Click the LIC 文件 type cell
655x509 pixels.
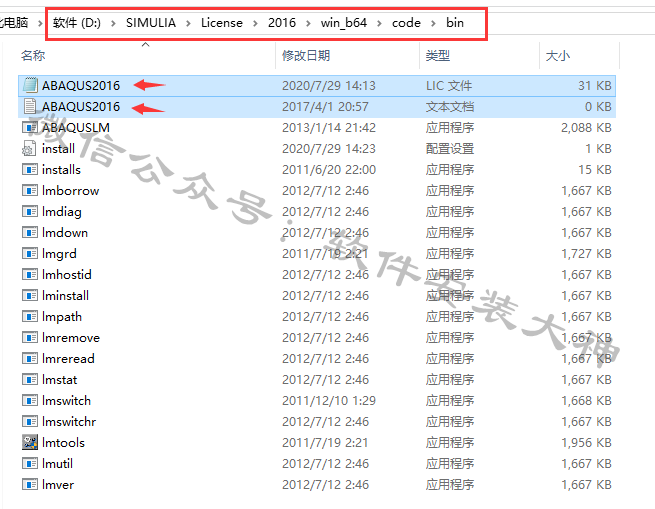tap(449, 85)
